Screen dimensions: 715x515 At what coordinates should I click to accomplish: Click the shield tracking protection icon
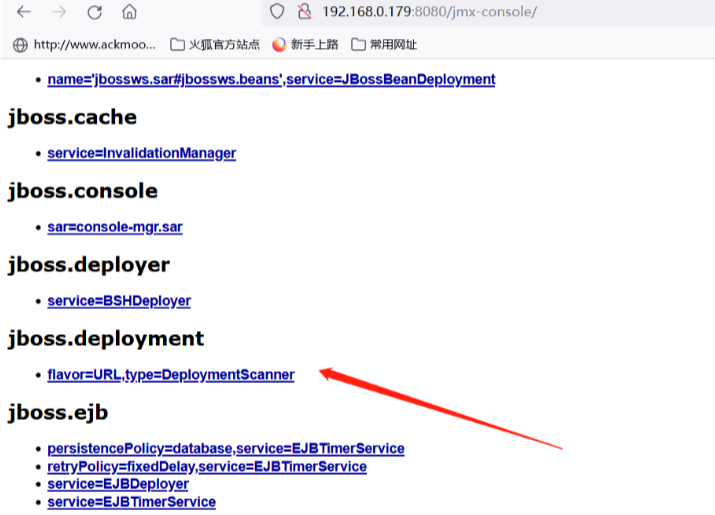click(277, 13)
